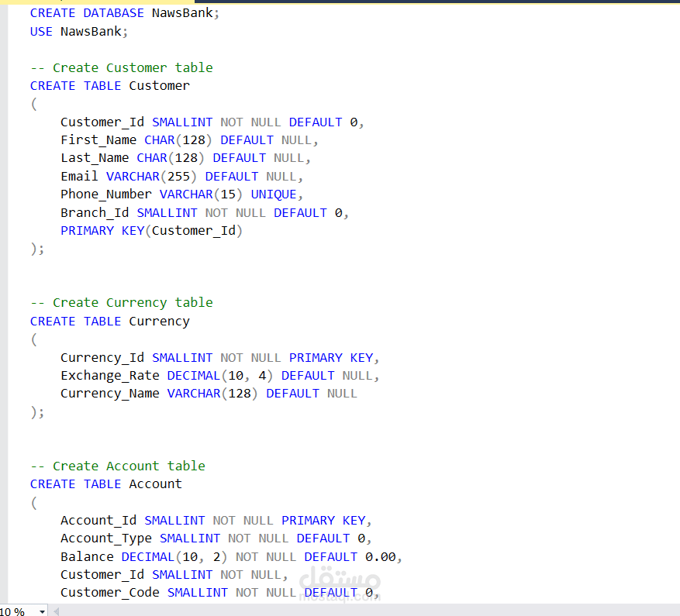
Task: Click the horizontal scrollbar left arrow
Action: click(x=56, y=611)
